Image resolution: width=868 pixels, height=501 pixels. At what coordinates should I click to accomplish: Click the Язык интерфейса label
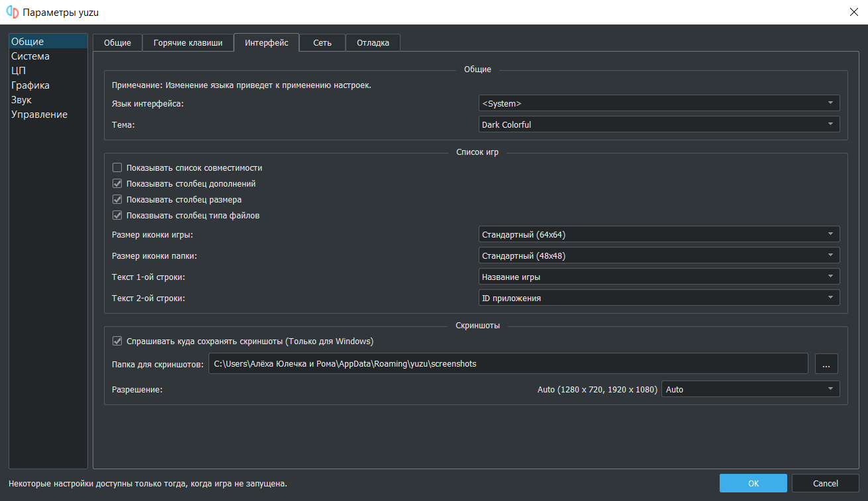tap(148, 103)
